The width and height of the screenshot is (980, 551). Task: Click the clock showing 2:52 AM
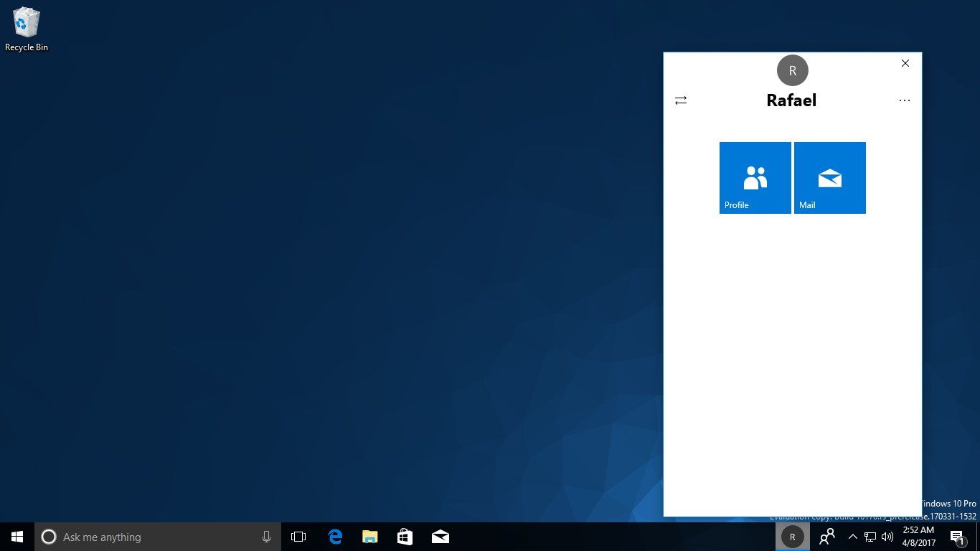tap(919, 537)
